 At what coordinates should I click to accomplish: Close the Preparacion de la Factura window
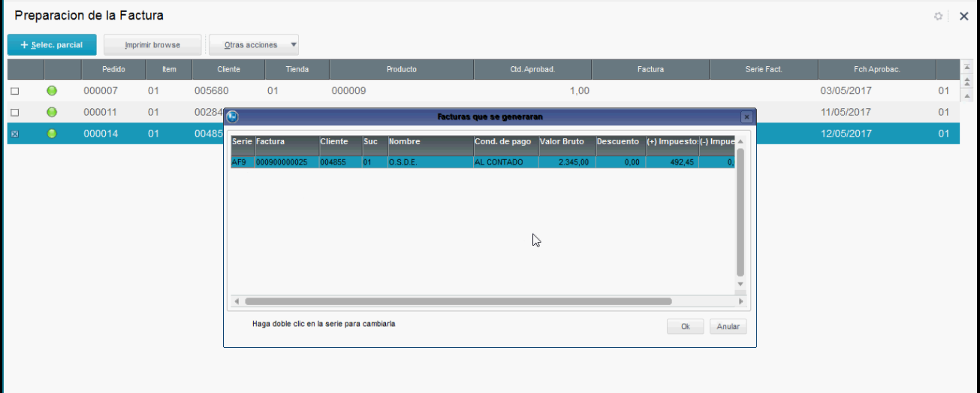pyautogui.click(x=964, y=16)
